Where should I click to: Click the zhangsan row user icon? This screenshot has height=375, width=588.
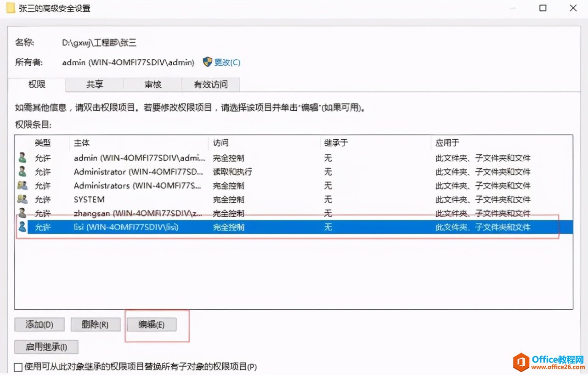click(22, 213)
